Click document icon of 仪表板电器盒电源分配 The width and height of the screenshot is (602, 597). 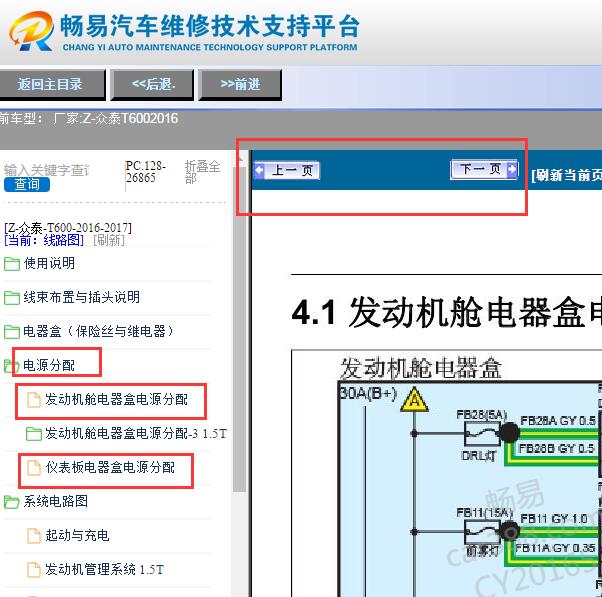click(x=34, y=468)
